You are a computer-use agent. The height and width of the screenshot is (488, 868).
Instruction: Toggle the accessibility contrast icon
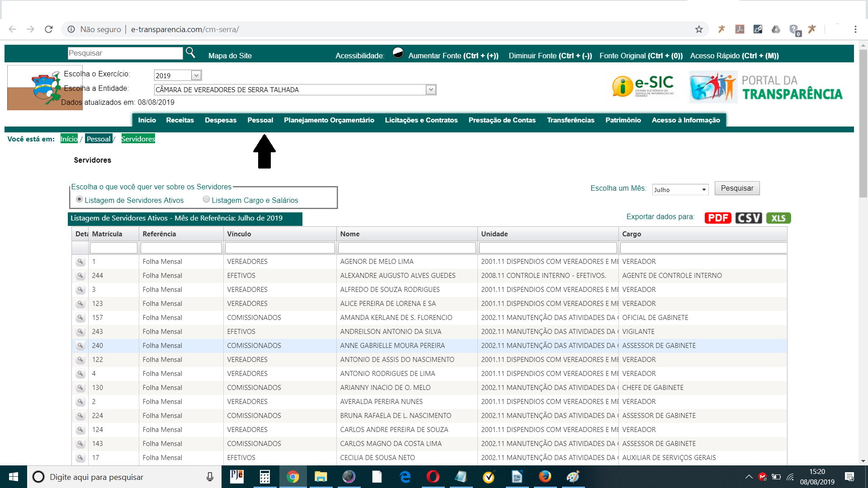tap(398, 53)
